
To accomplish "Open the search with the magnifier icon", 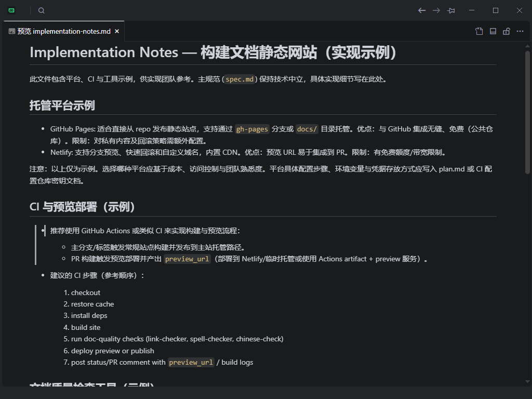I will tap(41, 10).
